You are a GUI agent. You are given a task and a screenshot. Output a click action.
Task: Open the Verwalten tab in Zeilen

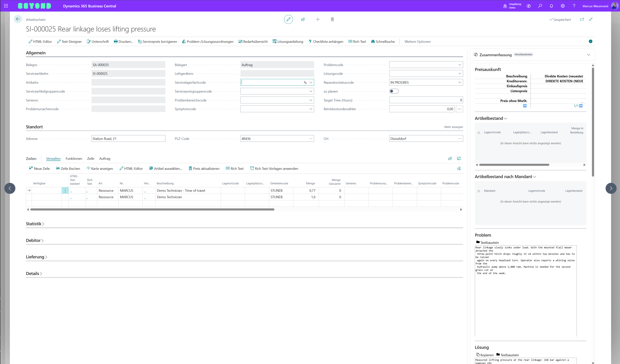coord(53,158)
